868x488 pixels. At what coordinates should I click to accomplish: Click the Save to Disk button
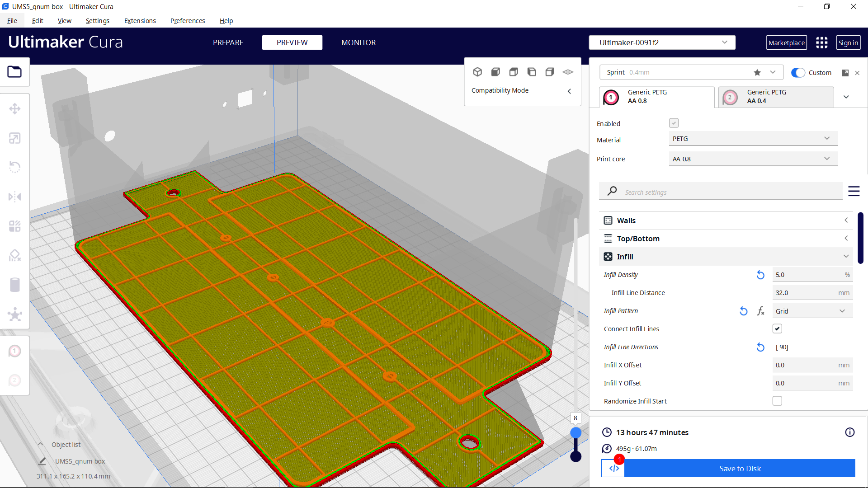point(740,469)
